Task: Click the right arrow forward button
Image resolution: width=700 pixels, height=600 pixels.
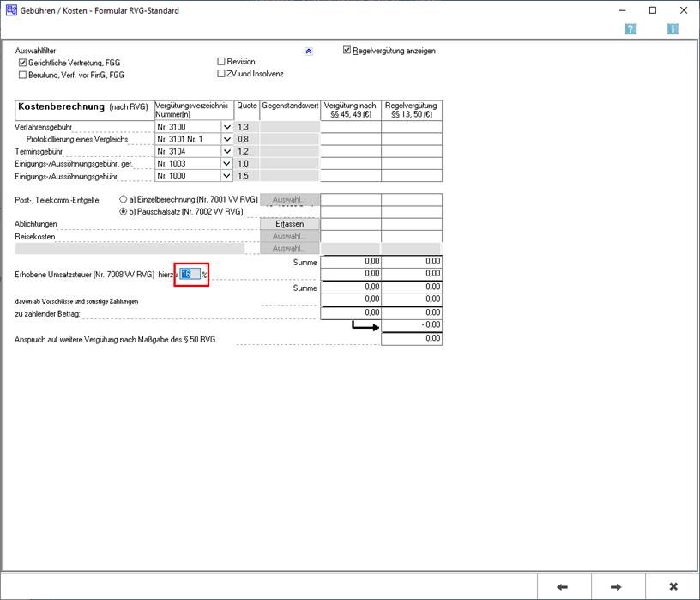Action: tap(616, 586)
